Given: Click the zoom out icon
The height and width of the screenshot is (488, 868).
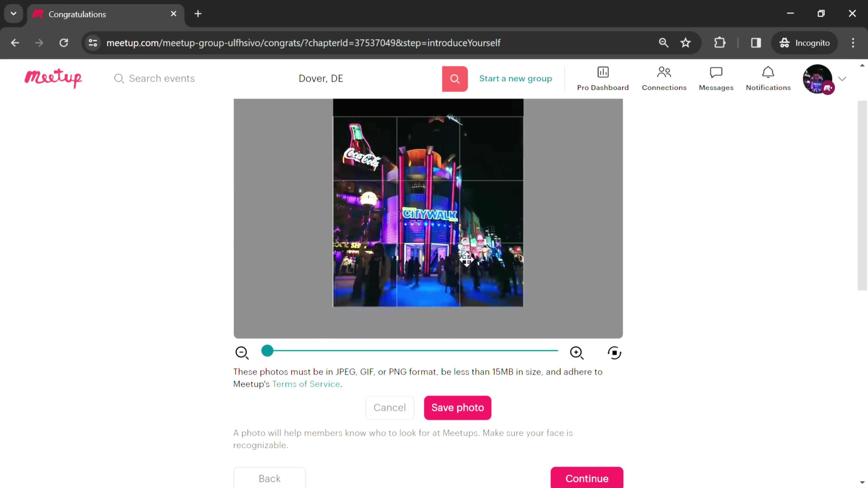Looking at the screenshot, I should point(243,352).
